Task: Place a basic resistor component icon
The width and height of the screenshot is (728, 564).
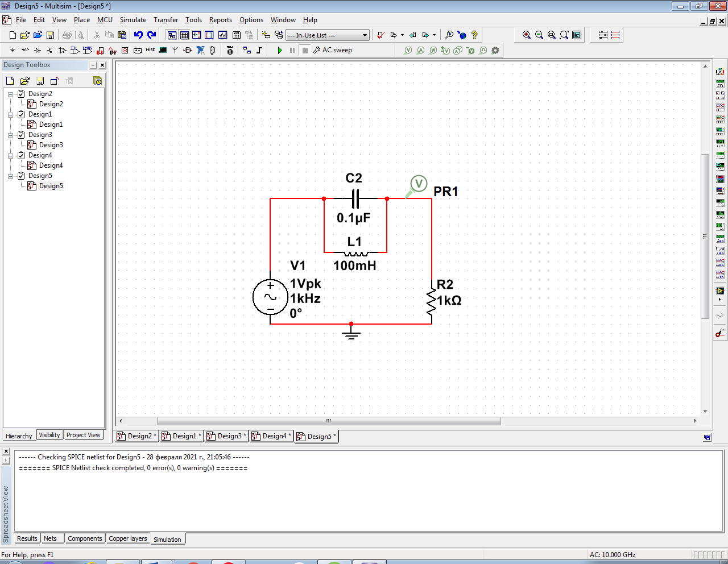Action: 25,50
